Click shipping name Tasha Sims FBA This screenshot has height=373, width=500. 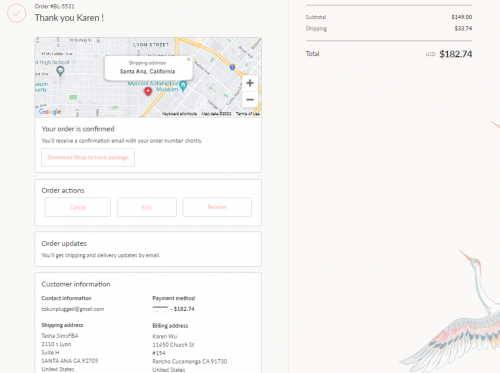click(60, 336)
